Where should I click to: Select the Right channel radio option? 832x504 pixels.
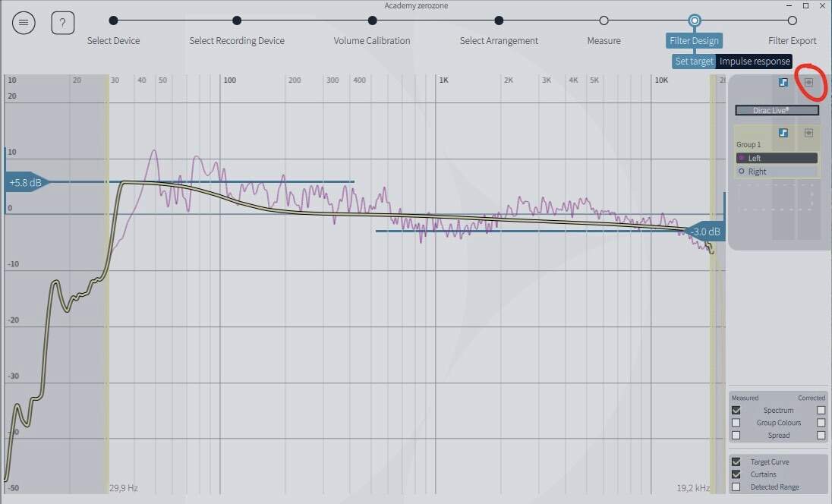pyautogui.click(x=741, y=172)
